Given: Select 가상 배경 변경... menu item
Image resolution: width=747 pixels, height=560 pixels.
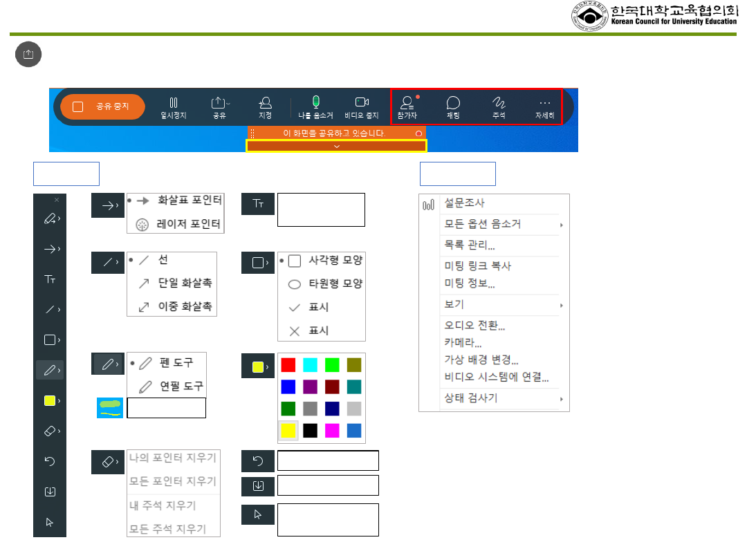Looking at the screenshot, I should click(481, 360).
